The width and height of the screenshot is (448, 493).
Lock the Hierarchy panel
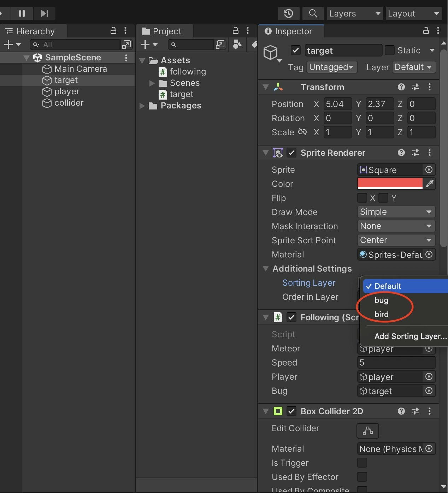(x=113, y=31)
